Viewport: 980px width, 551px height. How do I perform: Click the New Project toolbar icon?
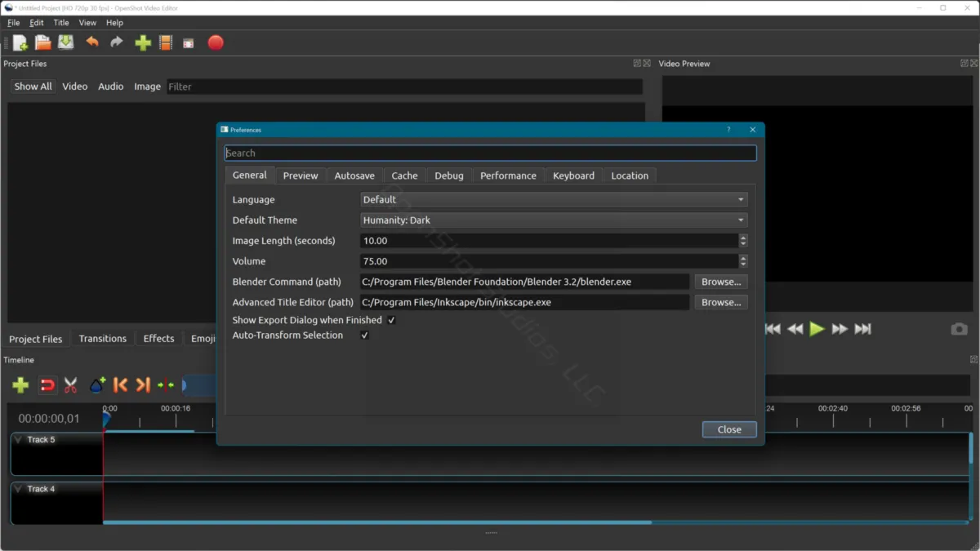click(x=20, y=43)
